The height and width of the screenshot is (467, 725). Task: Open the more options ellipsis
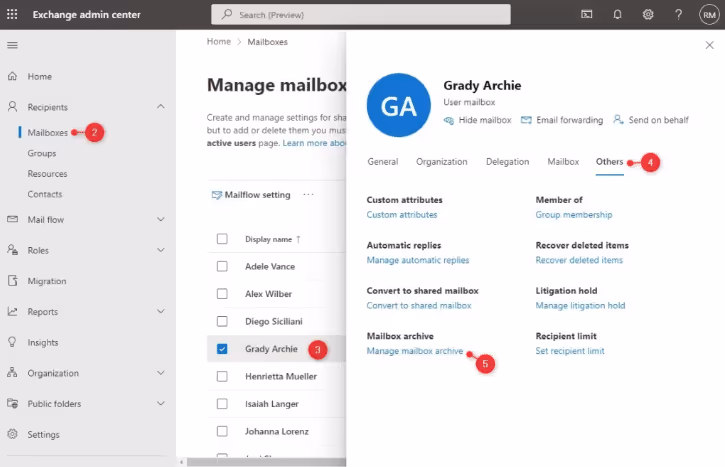pos(308,195)
